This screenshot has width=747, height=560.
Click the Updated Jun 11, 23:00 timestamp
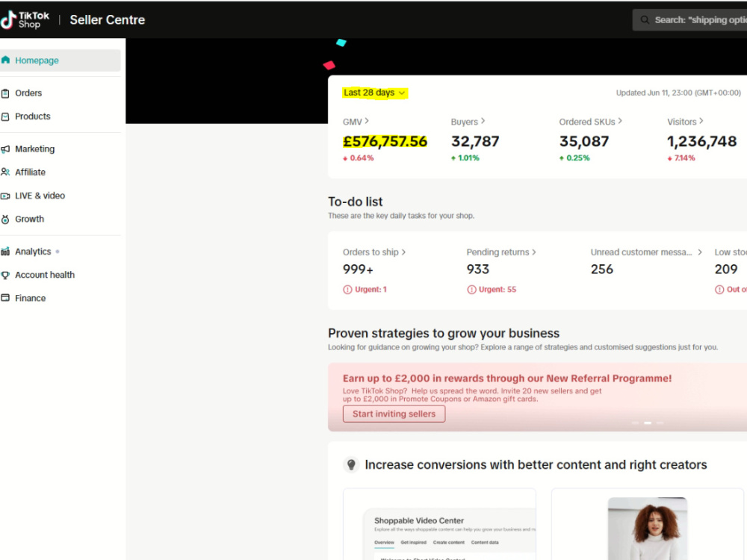(678, 93)
